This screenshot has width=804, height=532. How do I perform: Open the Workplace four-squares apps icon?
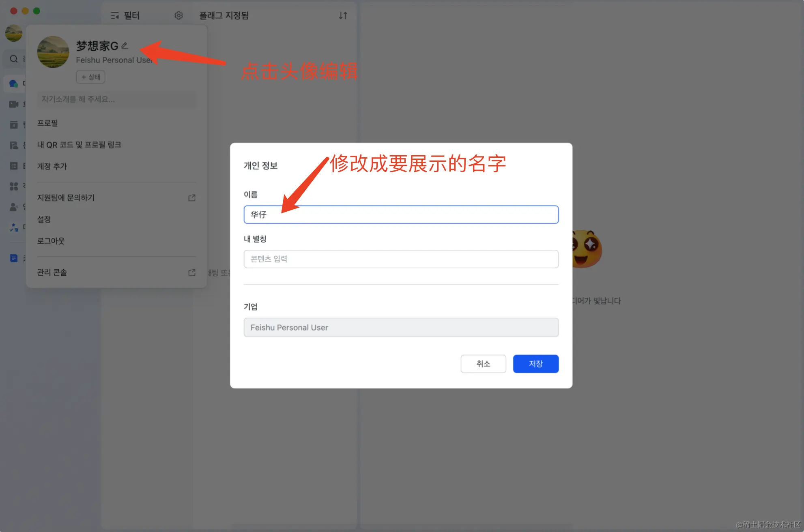[14, 186]
